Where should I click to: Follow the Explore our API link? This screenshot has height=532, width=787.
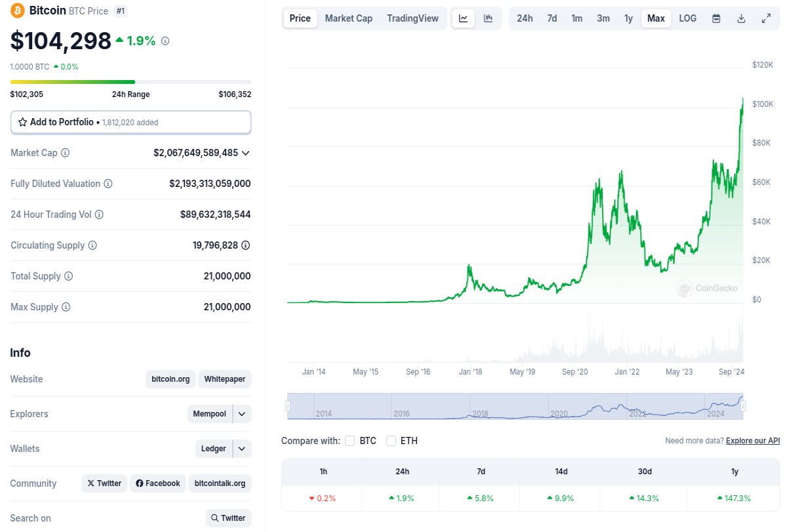pos(753,441)
